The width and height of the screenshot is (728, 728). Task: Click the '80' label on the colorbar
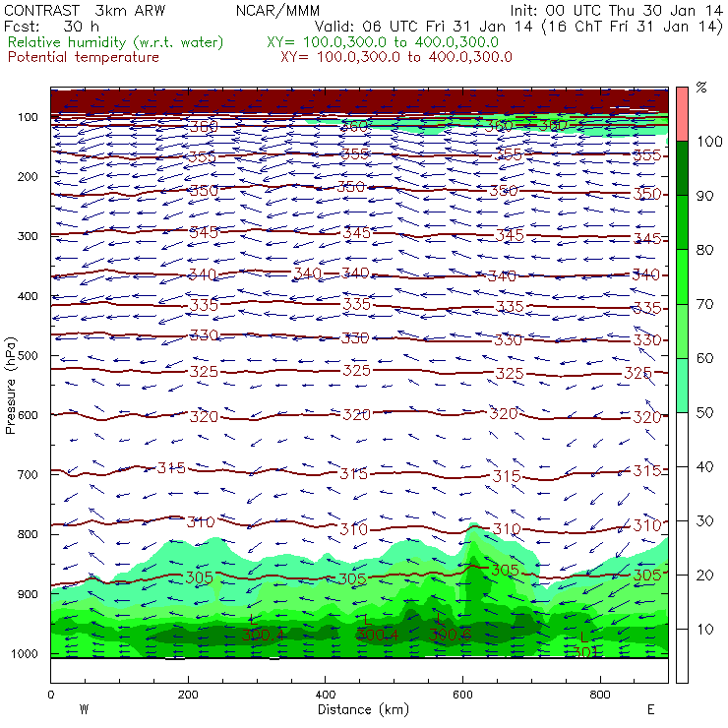pos(704,250)
